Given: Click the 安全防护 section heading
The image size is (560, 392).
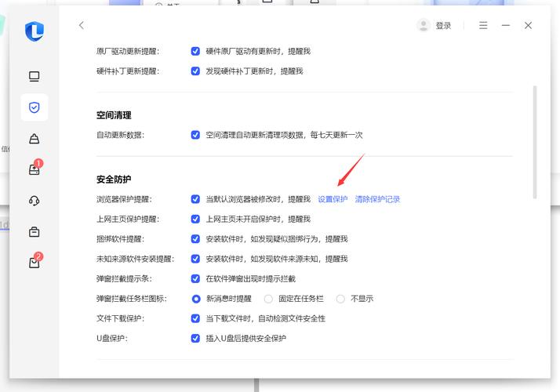Looking at the screenshot, I should (x=114, y=180).
